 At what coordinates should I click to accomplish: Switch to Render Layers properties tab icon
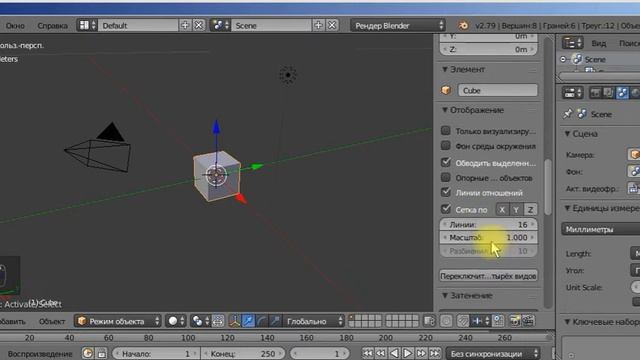[x=608, y=93]
